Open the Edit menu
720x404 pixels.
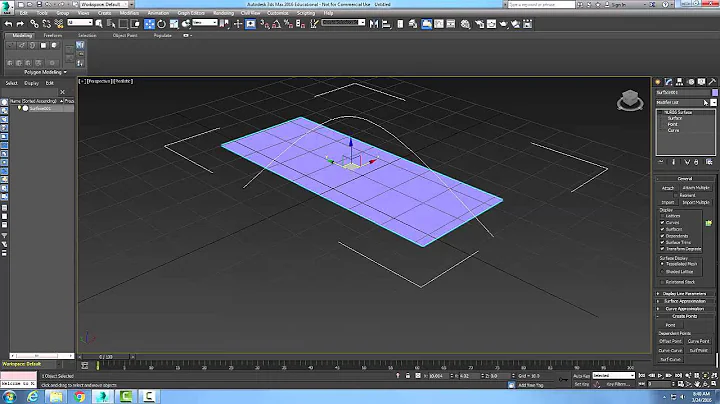[x=24, y=13]
